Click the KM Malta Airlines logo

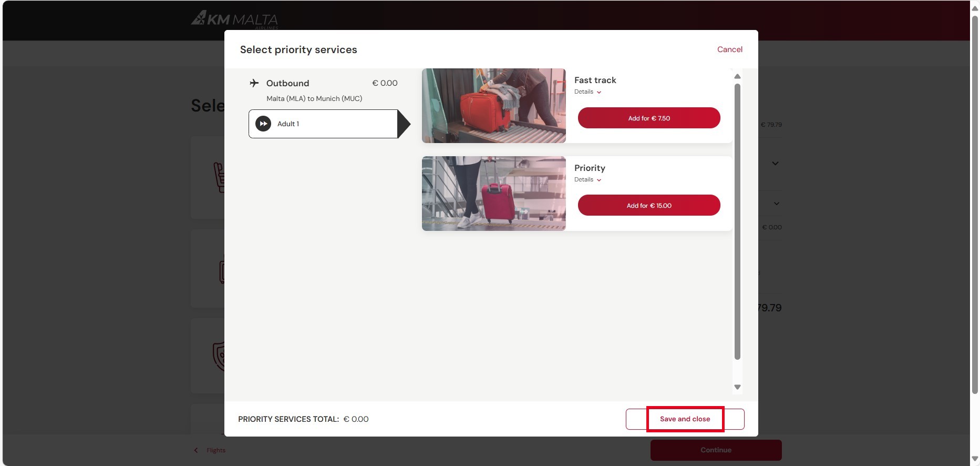[234, 19]
